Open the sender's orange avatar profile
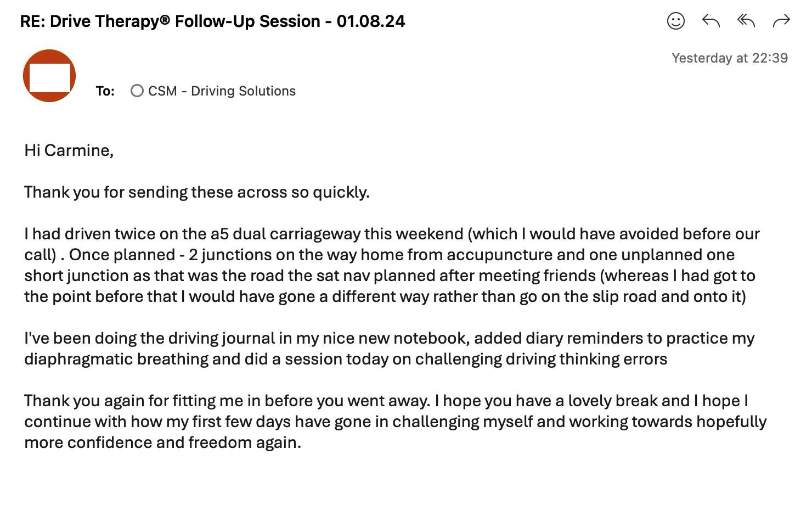812x516 pixels. tap(49, 76)
